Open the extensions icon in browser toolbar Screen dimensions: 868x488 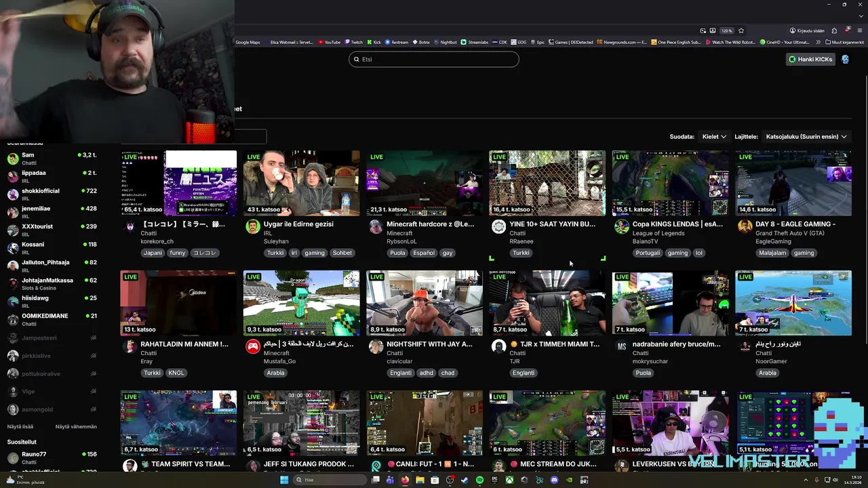tap(834, 30)
